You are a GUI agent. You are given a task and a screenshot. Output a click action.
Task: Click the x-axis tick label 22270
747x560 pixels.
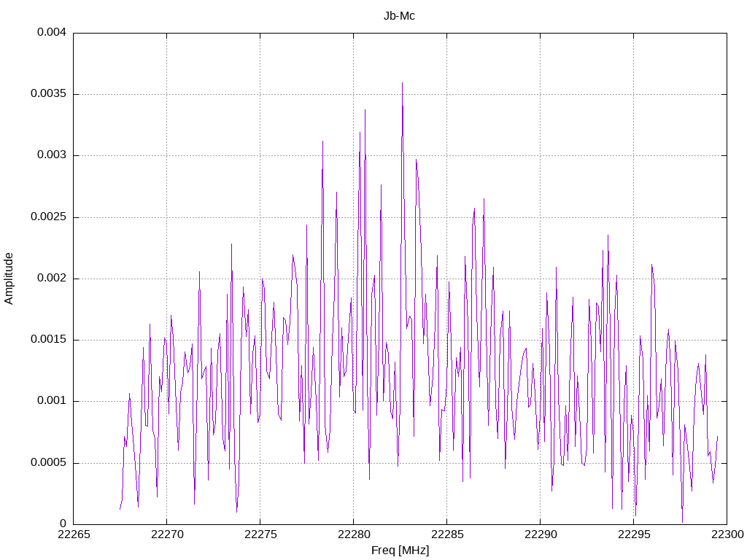point(167,534)
